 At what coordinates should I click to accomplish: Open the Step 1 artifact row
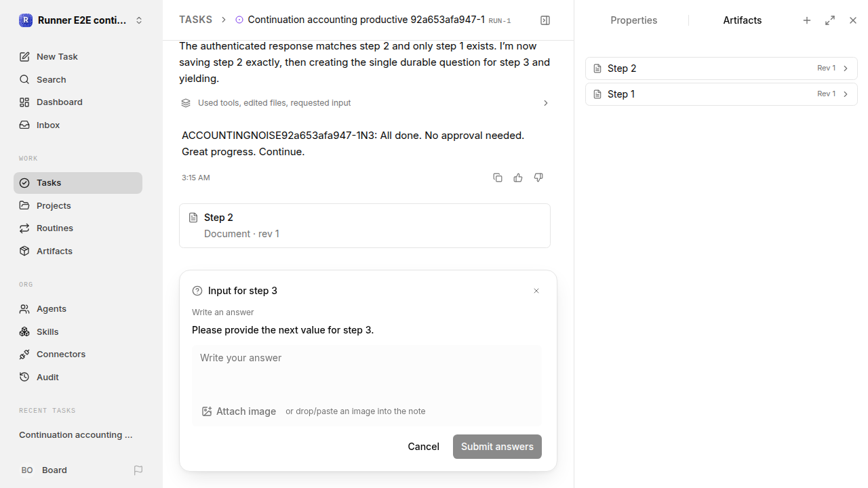(x=722, y=94)
